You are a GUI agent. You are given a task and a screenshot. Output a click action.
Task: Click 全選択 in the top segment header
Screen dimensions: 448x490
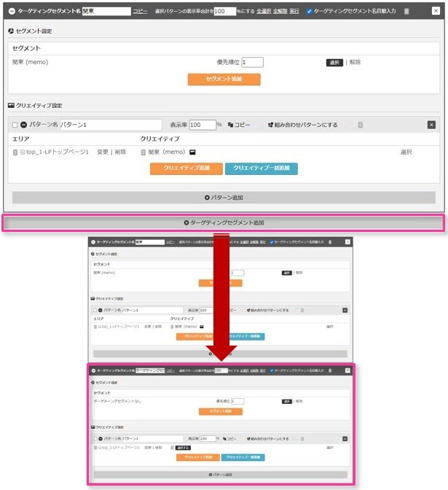[x=263, y=12]
